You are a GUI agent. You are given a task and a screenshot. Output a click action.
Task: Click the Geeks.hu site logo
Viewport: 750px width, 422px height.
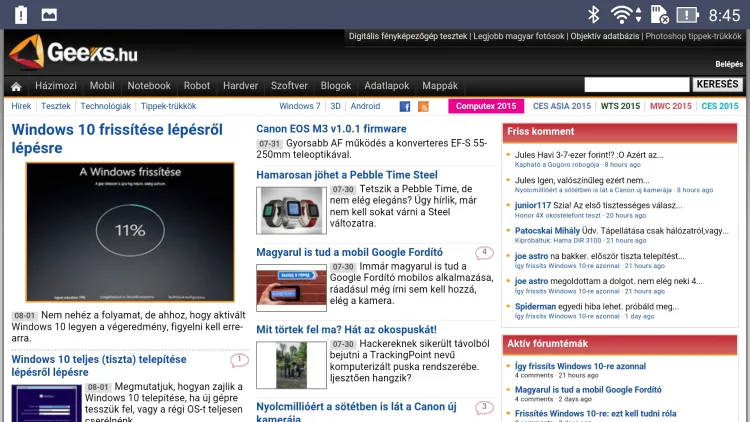(x=74, y=52)
